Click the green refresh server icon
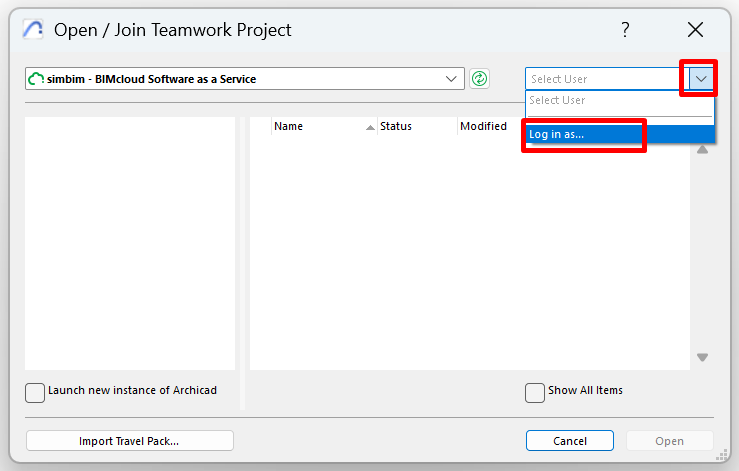 479,78
